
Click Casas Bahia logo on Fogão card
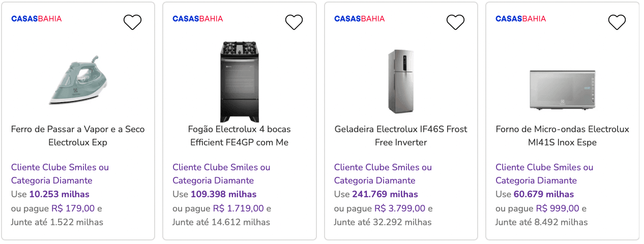coord(198,19)
